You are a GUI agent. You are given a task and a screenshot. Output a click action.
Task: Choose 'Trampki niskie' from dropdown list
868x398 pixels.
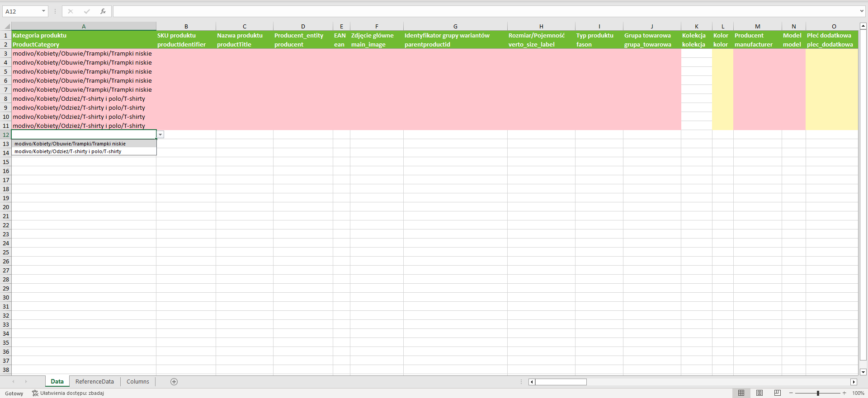pos(70,144)
